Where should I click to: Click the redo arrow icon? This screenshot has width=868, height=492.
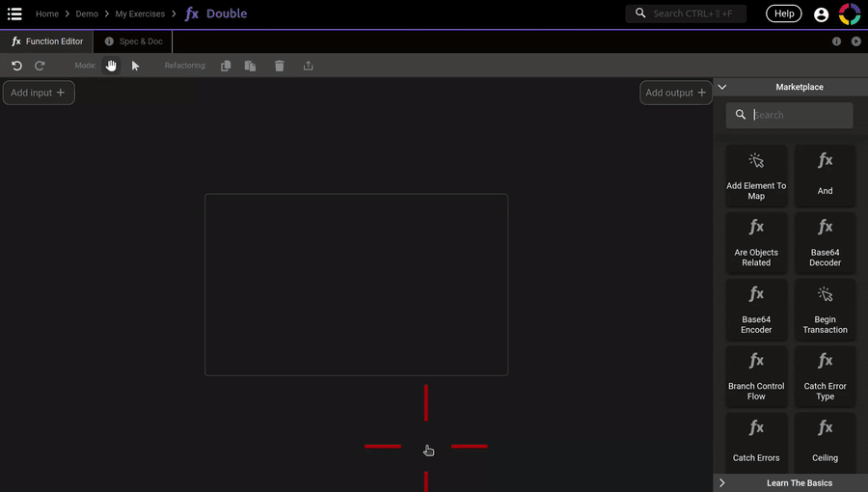click(40, 66)
